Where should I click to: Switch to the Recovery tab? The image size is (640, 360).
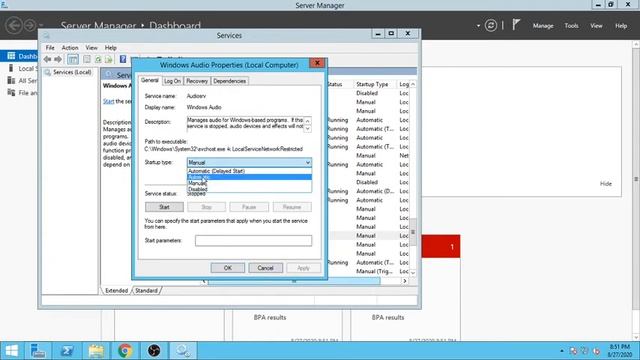[x=197, y=81]
